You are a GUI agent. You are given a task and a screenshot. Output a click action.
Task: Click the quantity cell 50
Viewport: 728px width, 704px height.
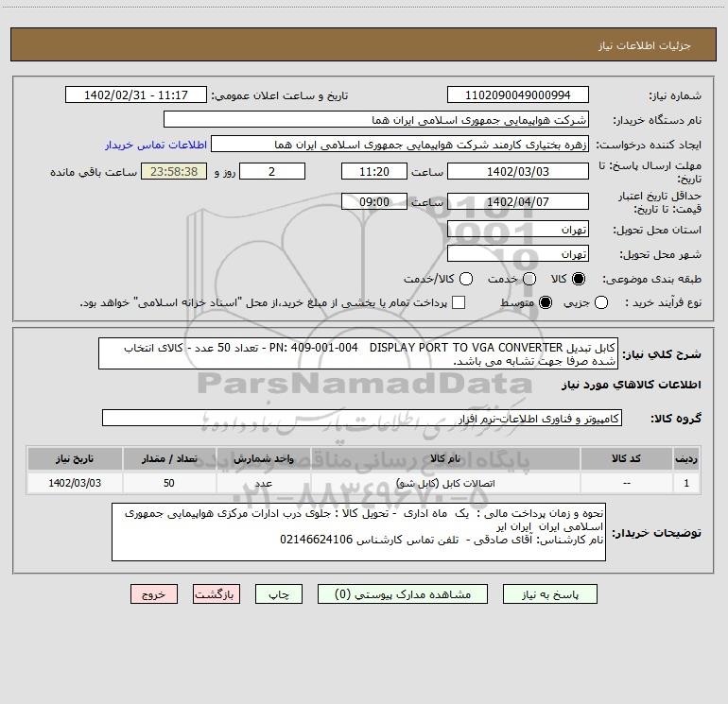pyautogui.click(x=169, y=483)
